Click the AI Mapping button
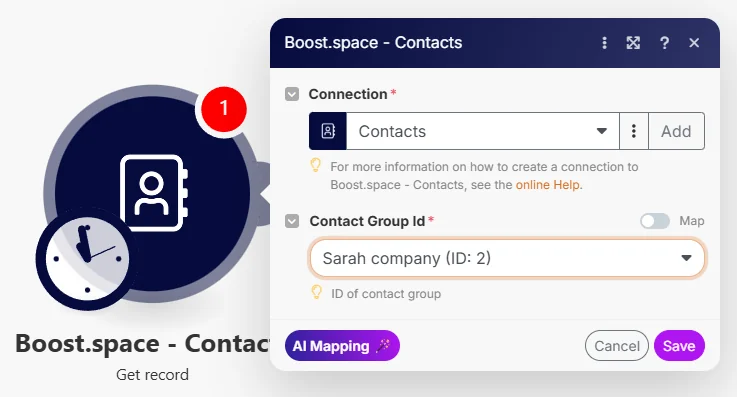The height and width of the screenshot is (397, 737). pyautogui.click(x=342, y=346)
